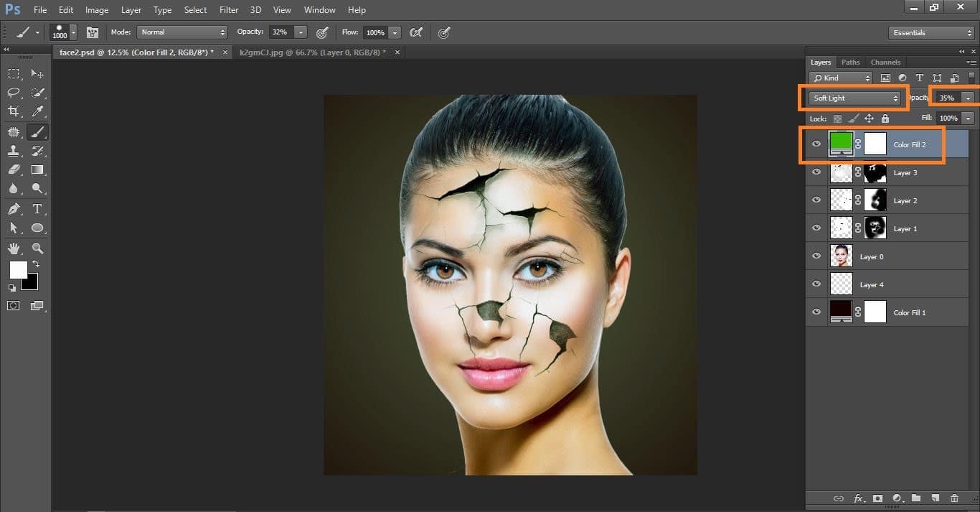Switch to the Channels tab
This screenshot has height=512, width=980.
coord(885,62)
